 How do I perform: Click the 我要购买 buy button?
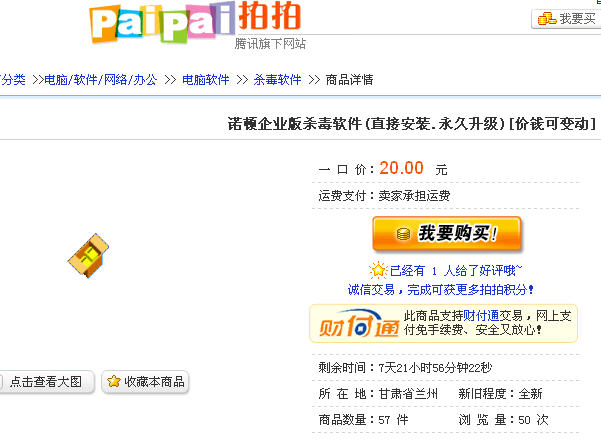coord(447,233)
